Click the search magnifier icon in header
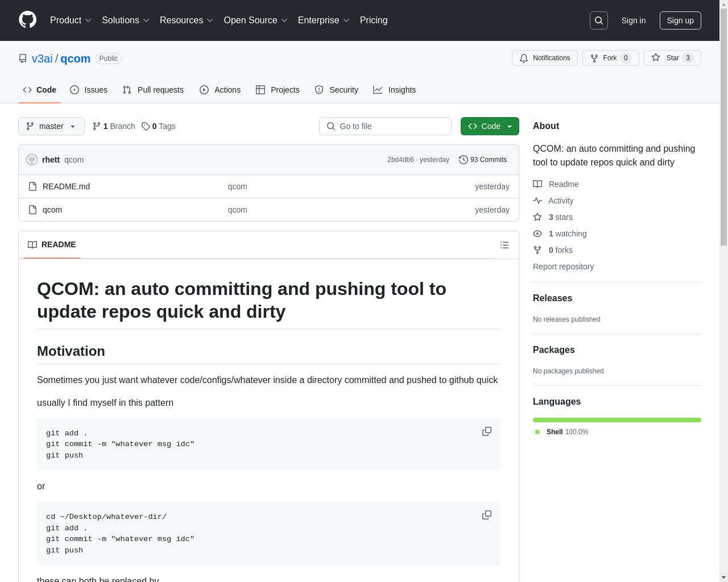 pos(599,20)
